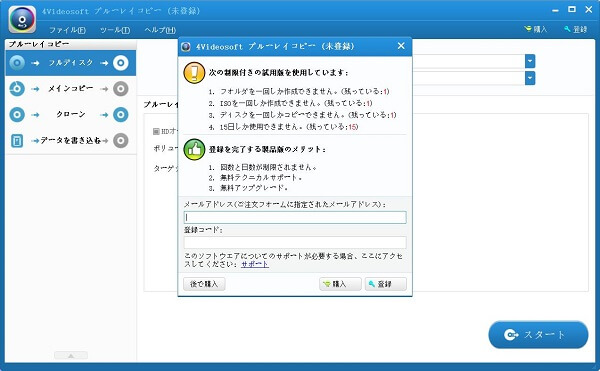This screenshot has width=600, height=371.
Task: Click the 4Videosoft app logo icon
Action: point(22,19)
